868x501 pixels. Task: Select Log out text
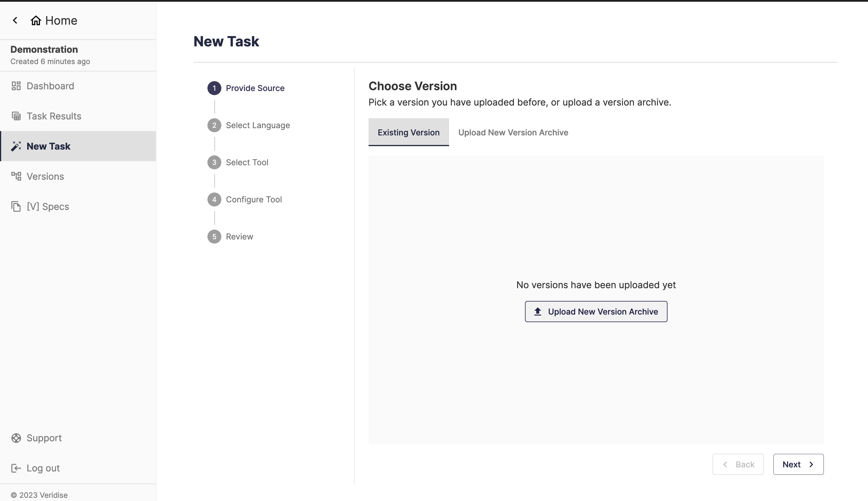43,468
